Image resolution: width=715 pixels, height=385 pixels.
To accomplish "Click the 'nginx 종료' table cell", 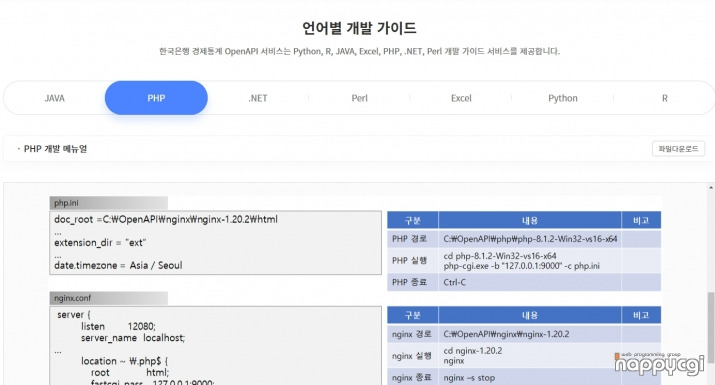I will [x=413, y=378].
